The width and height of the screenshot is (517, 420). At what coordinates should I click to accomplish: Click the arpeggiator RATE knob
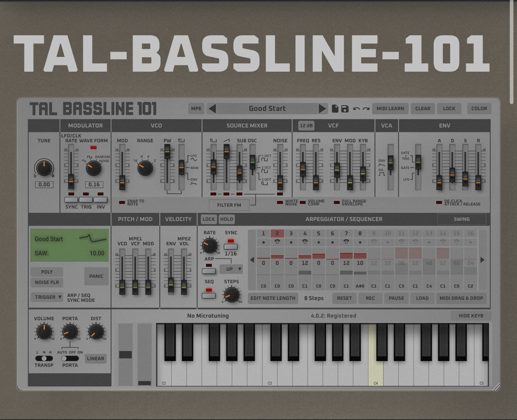[x=209, y=245]
